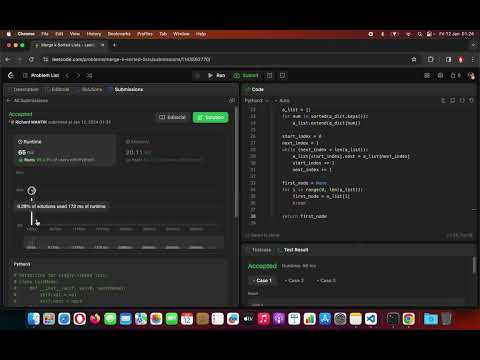Image resolution: width=480 pixels, height=360 pixels.
Task: Go back to All Submissions
Action: pos(27,101)
